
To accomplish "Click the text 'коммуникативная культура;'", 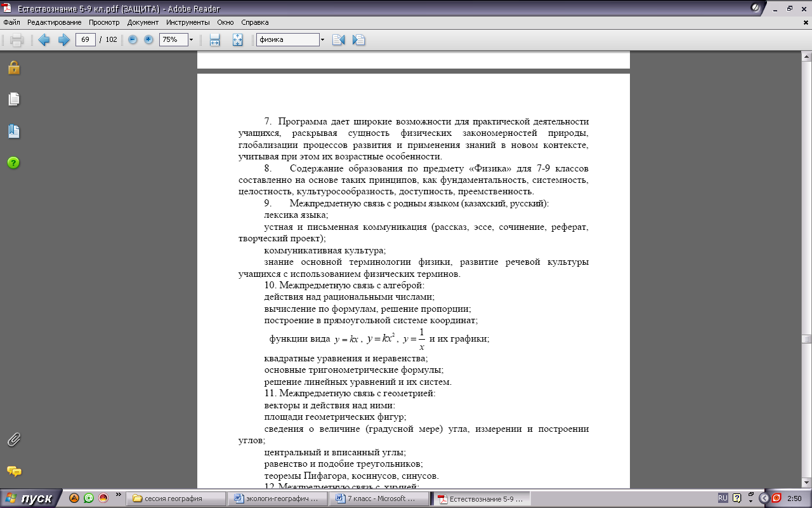I will (324, 250).
